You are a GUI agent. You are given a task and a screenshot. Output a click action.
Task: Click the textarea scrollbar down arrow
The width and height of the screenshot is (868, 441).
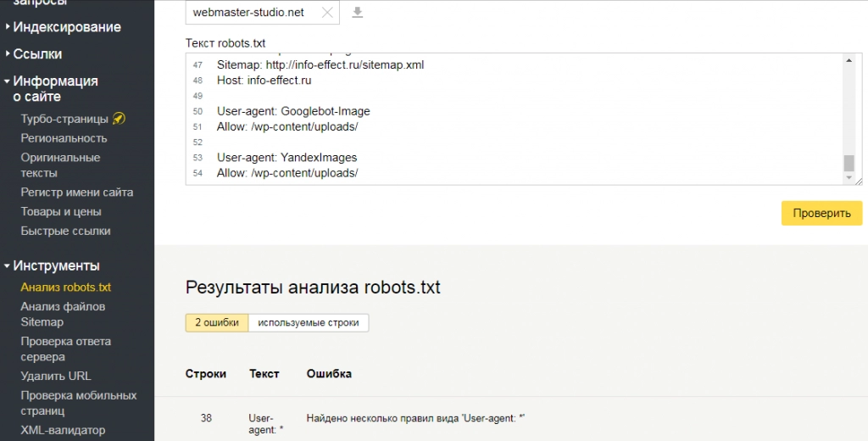(849, 177)
